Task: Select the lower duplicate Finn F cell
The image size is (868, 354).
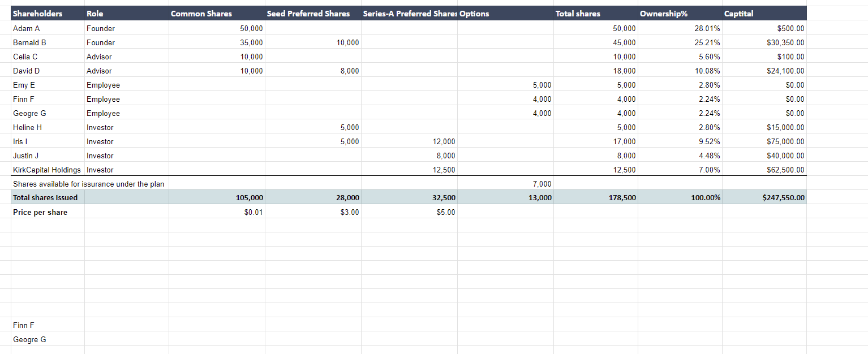Action: click(24, 325)
